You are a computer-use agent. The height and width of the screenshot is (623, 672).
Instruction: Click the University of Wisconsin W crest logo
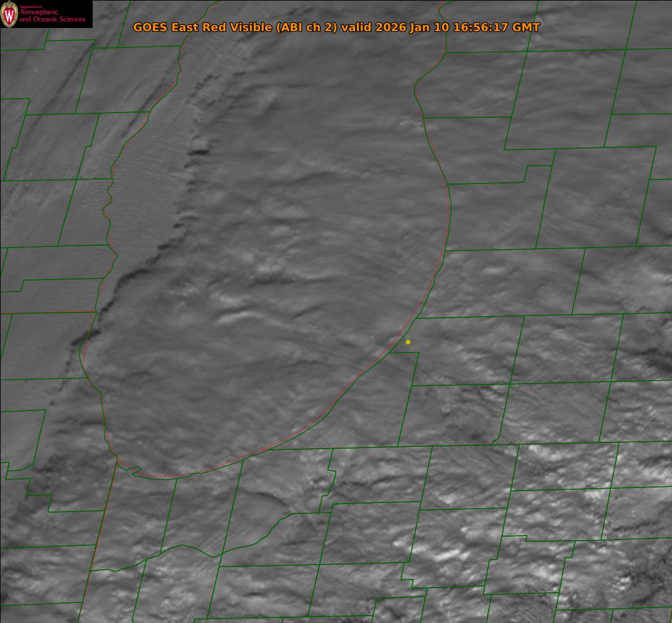tap(10, 15)
